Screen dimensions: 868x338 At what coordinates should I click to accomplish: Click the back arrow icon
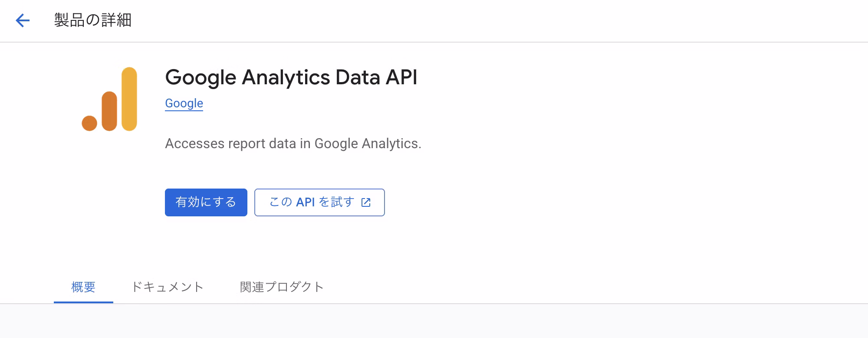tap(23, 20)
